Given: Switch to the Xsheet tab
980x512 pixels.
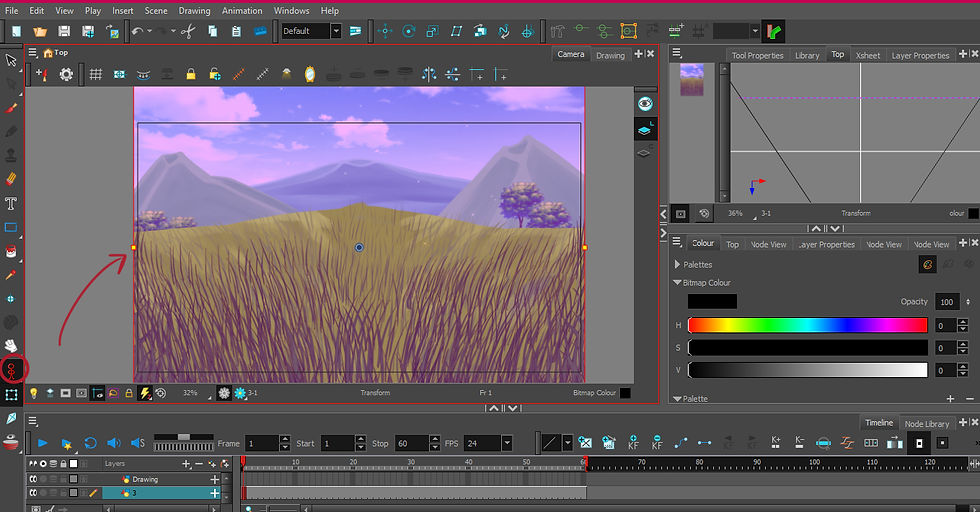Looking at the screenshot, I should pos(868,55).
